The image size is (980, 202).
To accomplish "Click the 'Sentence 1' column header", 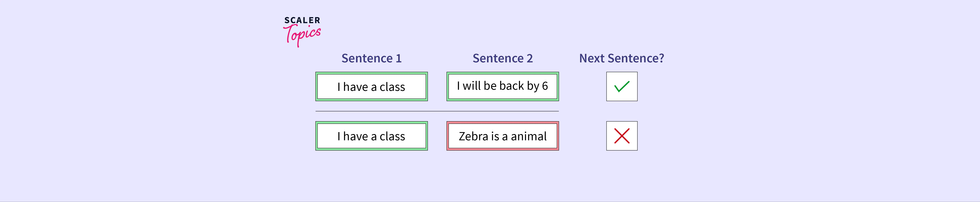I will (x=371, y=58).
